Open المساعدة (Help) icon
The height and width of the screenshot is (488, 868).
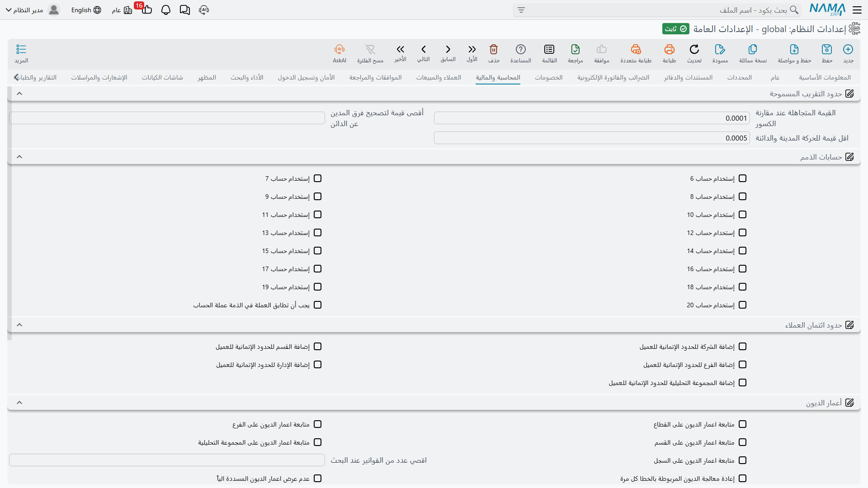[x=521, y=49]
